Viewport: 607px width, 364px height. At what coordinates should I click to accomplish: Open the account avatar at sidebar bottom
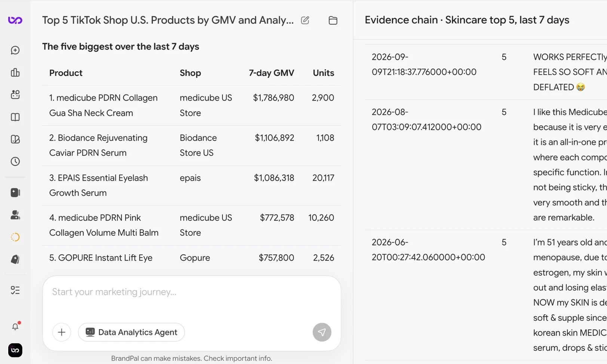15,350
